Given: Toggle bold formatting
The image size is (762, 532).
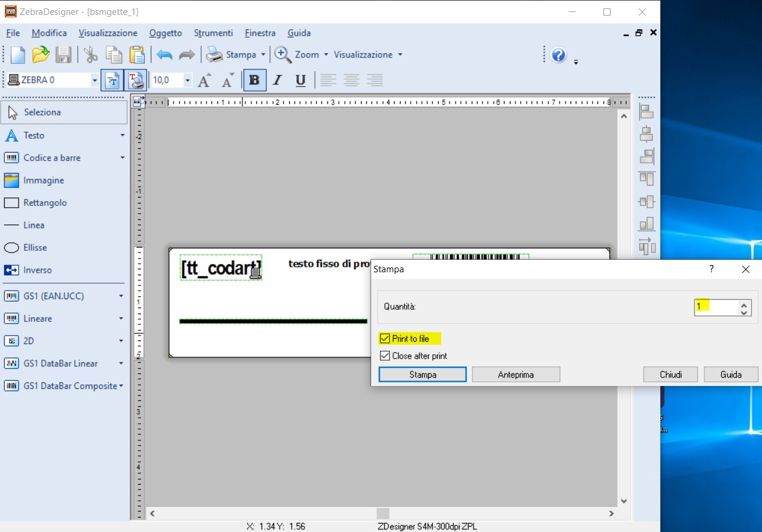Looking at the screenshot, I should click(254, 80).
